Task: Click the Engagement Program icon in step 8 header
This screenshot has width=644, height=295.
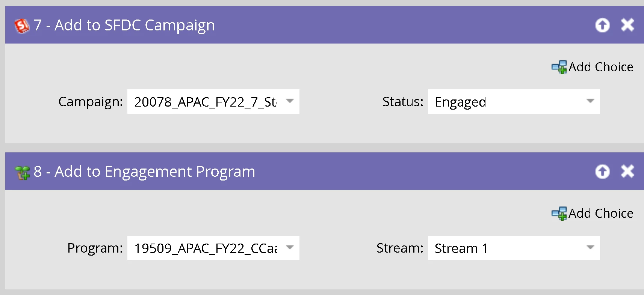Action: [x=22, y=172]
